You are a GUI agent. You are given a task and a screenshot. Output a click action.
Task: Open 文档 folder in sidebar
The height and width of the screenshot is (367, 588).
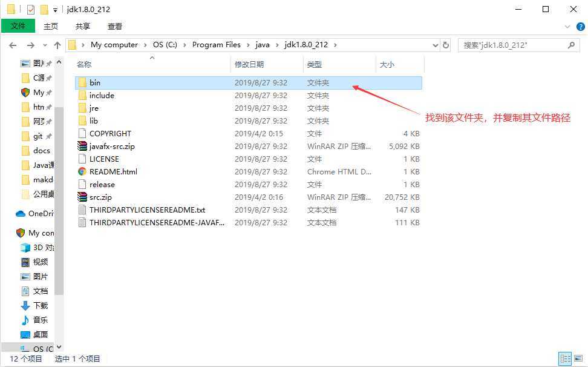pos(35,291)
